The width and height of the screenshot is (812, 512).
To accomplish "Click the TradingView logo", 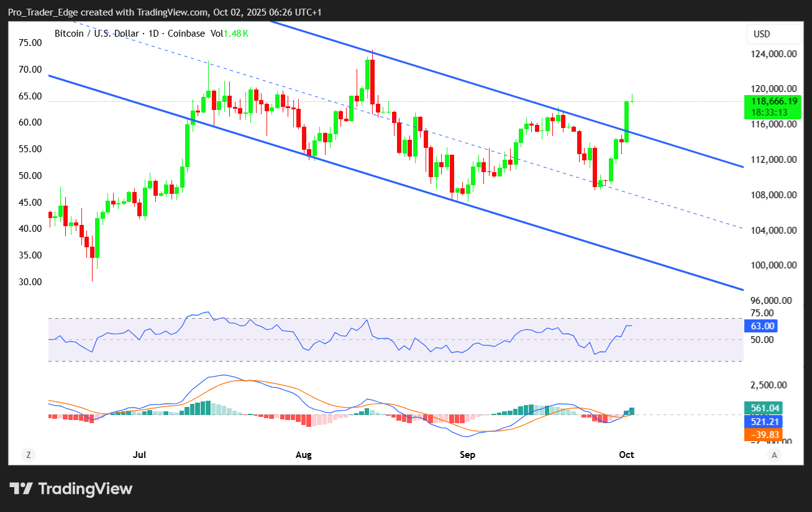I will [71, 488].
